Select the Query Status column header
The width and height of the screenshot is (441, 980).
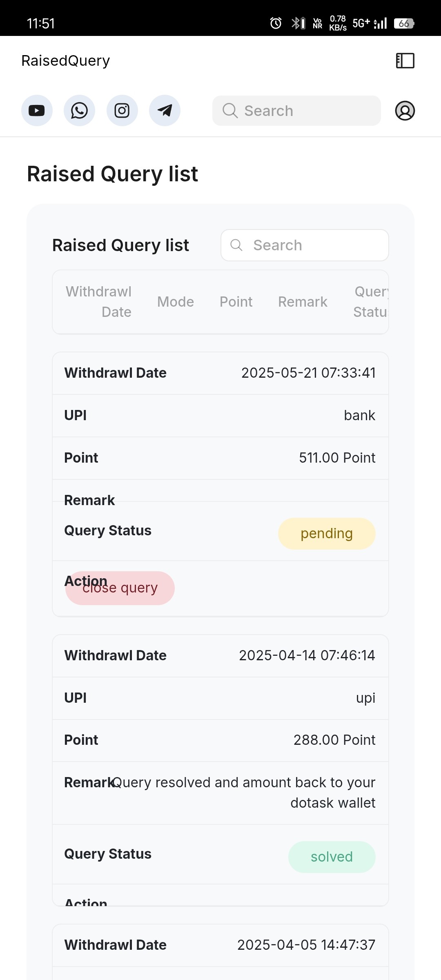coord(371,302)
